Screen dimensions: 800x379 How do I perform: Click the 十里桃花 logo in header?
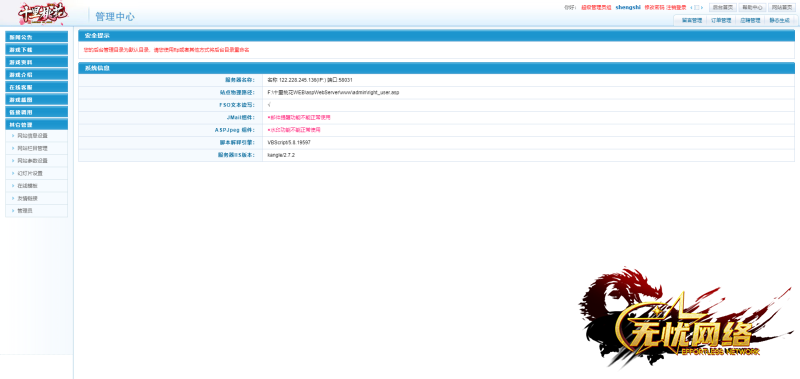tap(42, 13)
